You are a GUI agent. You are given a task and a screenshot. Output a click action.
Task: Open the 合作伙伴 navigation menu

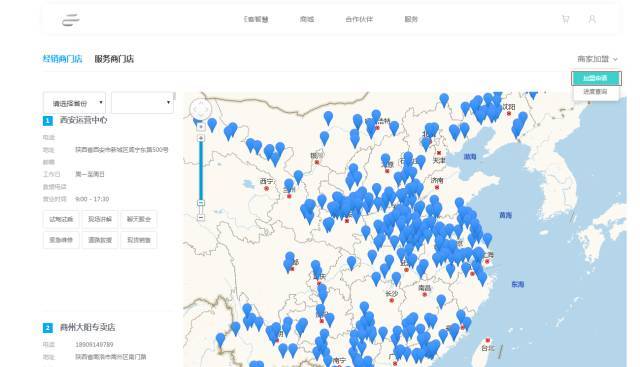(x=359, y=19)
